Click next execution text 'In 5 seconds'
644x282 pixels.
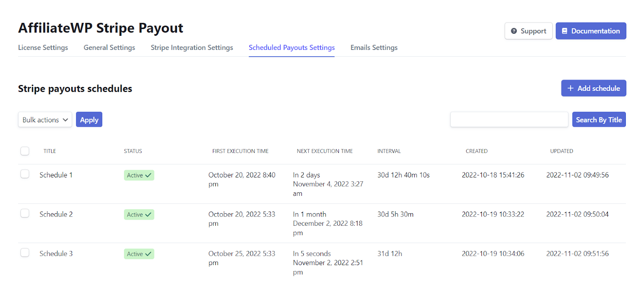pos(312,254)
